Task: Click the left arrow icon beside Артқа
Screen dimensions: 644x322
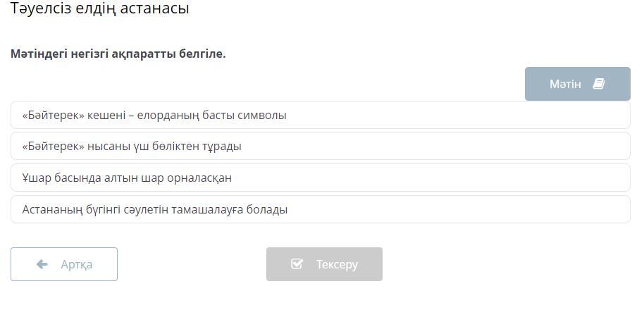Action: (42, 264)
